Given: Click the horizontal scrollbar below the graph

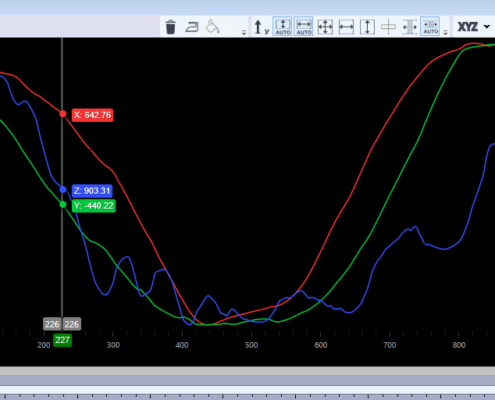Looking at the screenshot, I should [x=247, y=380].
